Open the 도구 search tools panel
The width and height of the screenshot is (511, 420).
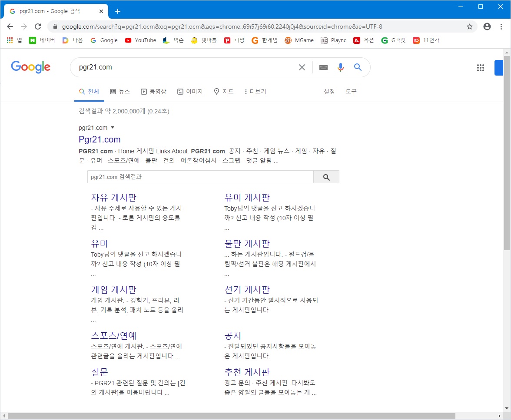(351, 92)
